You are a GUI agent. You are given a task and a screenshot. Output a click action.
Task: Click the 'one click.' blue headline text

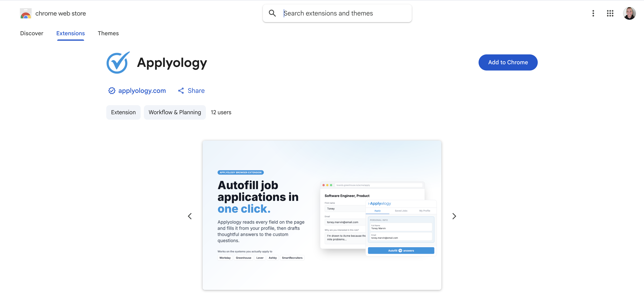[244, 209]
